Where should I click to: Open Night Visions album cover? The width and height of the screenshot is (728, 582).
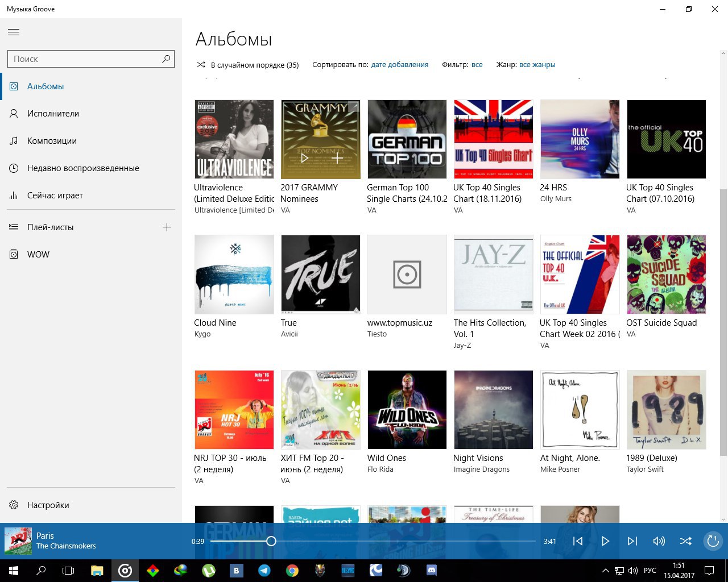coord(494,410)
